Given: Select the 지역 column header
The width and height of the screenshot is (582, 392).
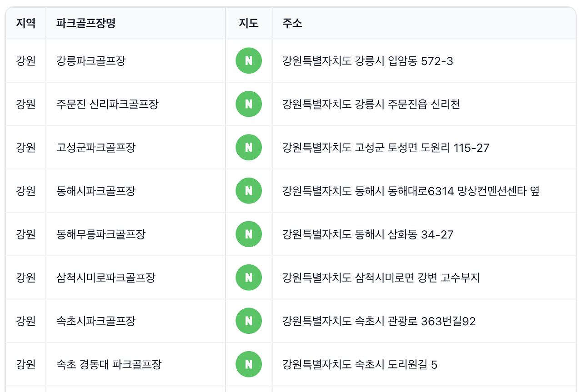Looking at the screenshot, I should coord(25,23).
